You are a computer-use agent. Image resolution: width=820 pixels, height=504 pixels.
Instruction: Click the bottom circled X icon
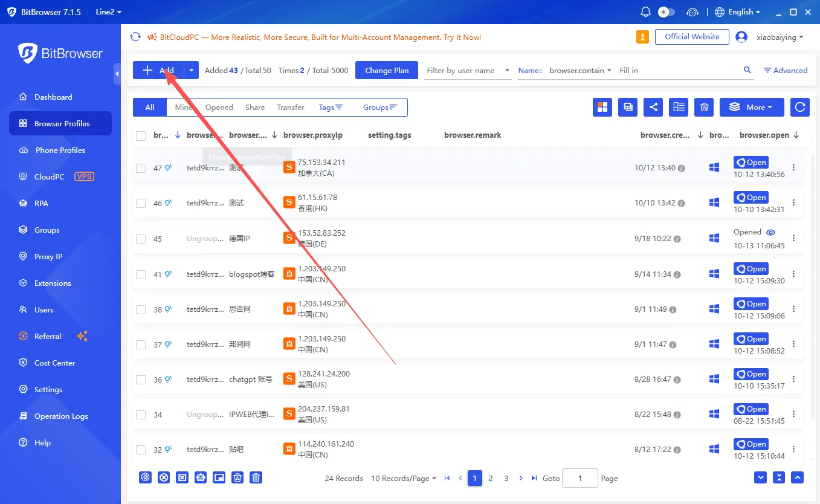[x=164, y=477]
